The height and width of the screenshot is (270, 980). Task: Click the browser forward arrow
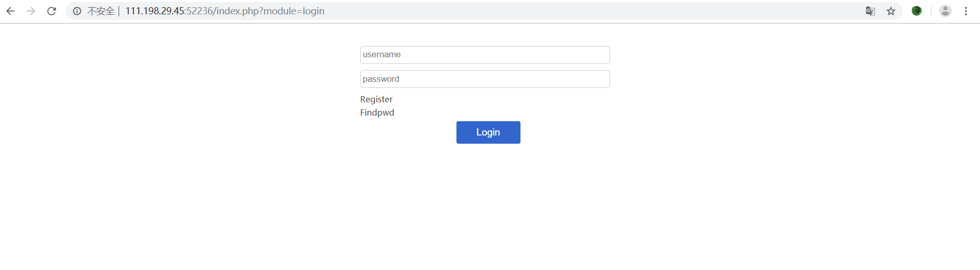click(x=31, y=11)
